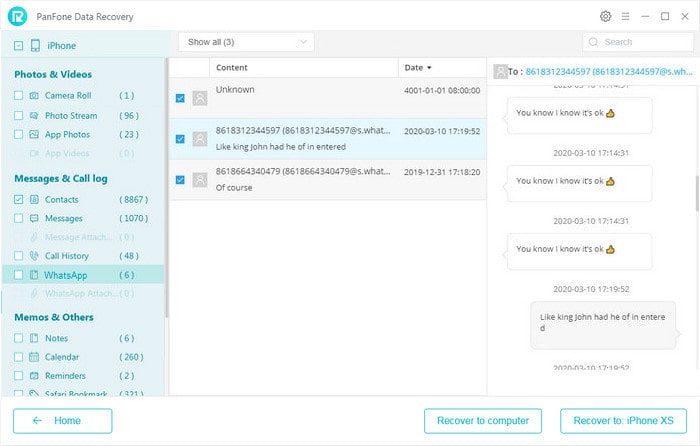This screenshot has height=446, width=700.
Task: Select the 'Of course' message preview
Action: pos(234,188)
